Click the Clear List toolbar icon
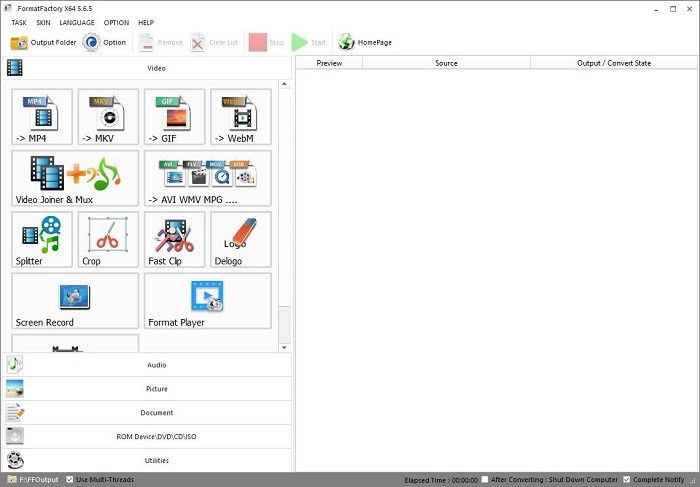The height and width of the screenshot is (487, 700). 197,43
